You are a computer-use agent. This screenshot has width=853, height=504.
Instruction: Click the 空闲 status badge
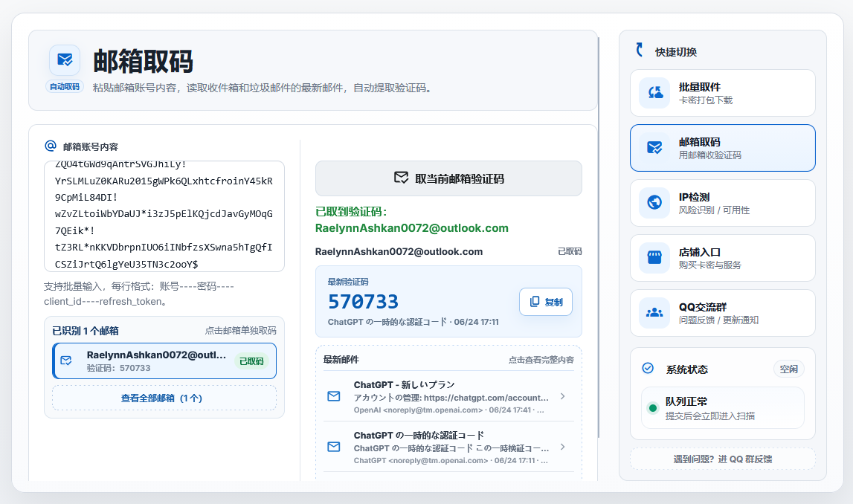pos(789,369)
